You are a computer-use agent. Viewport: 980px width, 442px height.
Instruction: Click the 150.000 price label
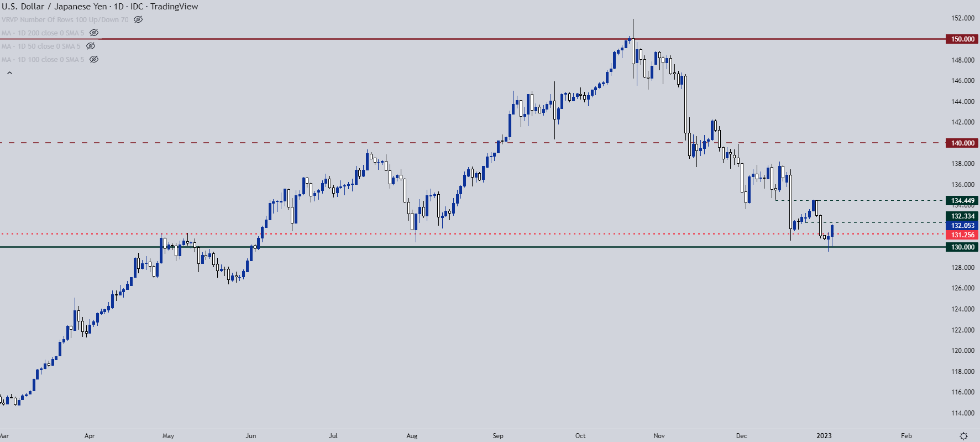click(962, 39)
